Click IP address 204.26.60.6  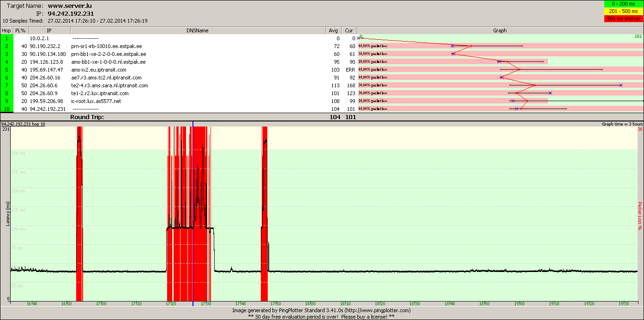tap(44, 85)
